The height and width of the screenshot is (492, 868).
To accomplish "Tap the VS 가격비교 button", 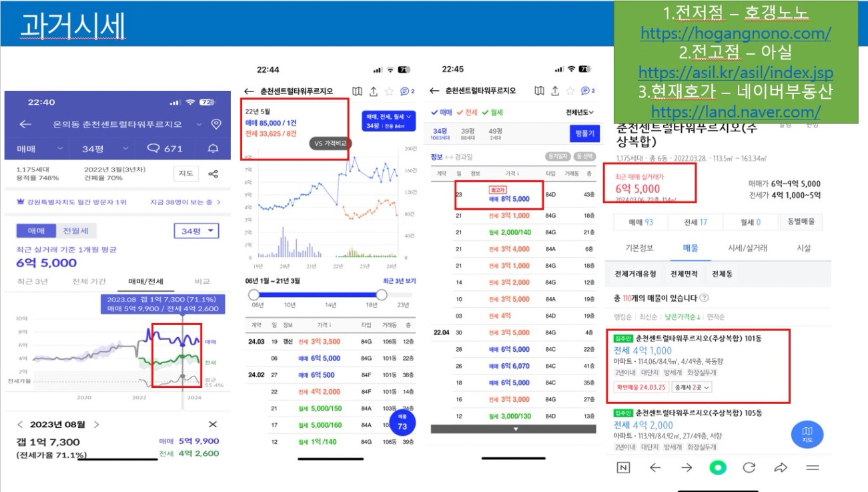I will click(x=331, y=144).
